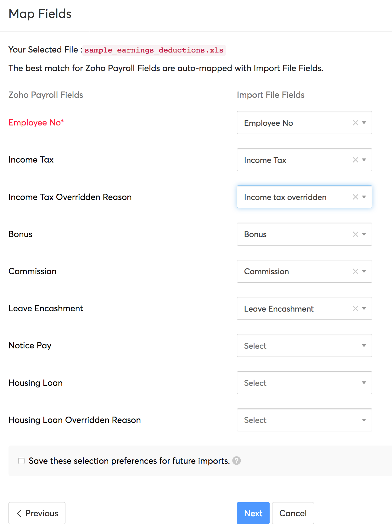Expand the Housing Loan Overridden Reason dropdown
Viewport: 392px width, 532px height.
tap(304, 420)
